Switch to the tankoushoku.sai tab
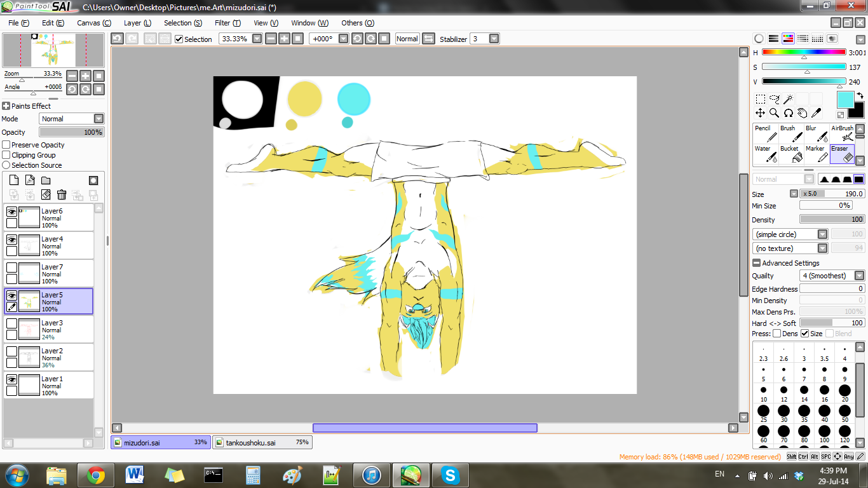This screenshot has height=488, width=868. pos(262,442)
